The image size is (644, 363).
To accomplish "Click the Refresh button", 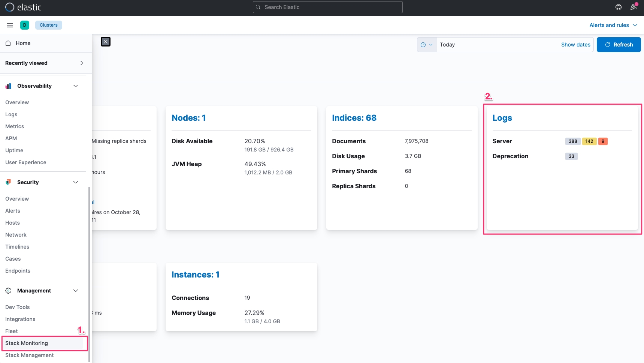I will [619, 45].
